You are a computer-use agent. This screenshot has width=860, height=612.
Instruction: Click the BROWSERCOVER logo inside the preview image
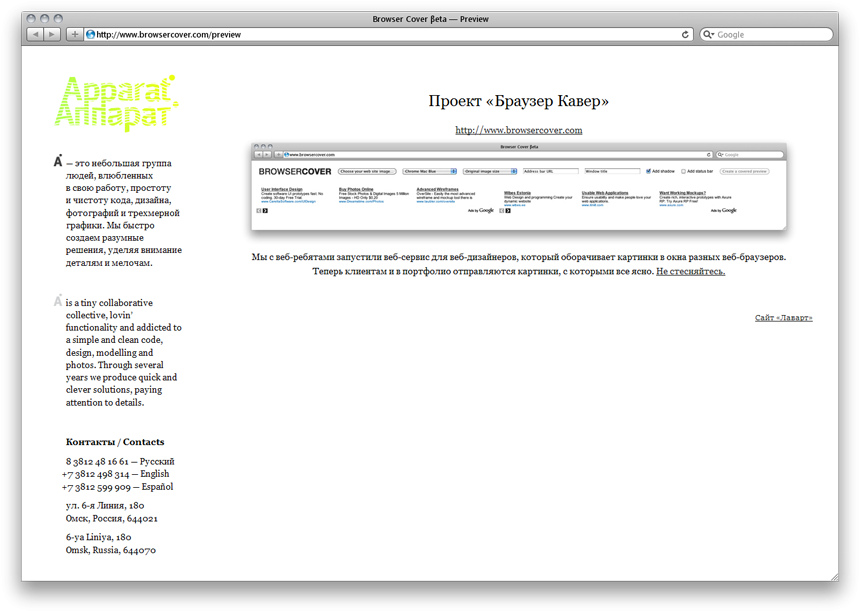pos(295,172)
